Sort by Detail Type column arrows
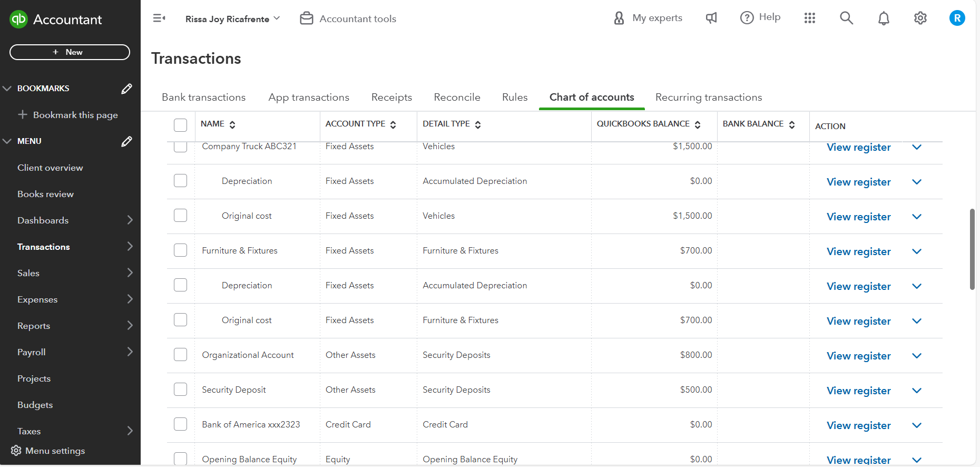The height and width of the screenshot is (467, 980). [x=478, y=125]
